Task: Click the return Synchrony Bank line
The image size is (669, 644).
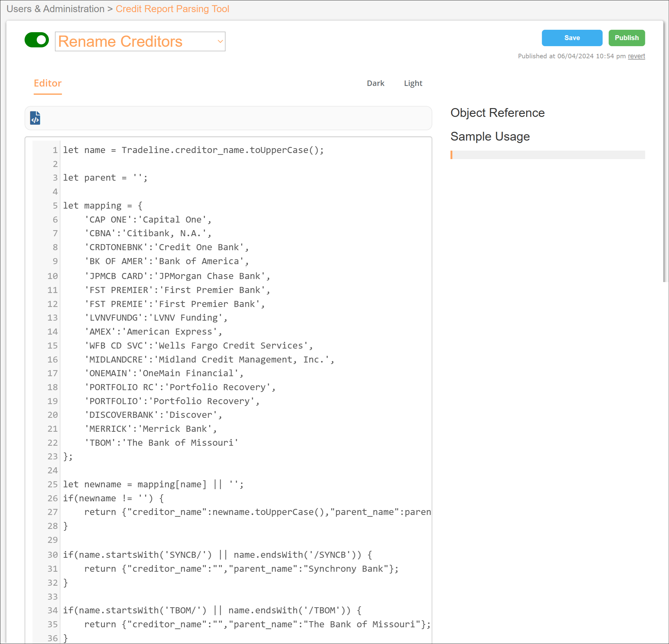Action: pos(241,569)
